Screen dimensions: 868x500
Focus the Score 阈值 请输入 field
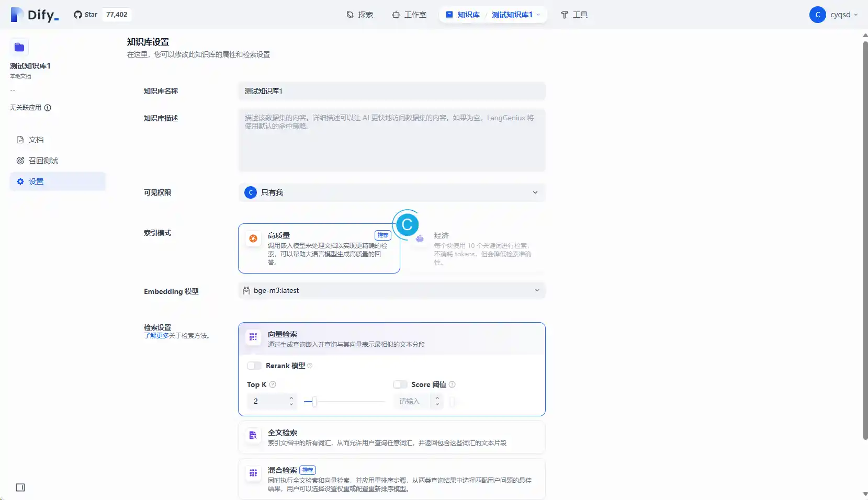(x=412, y=401)
